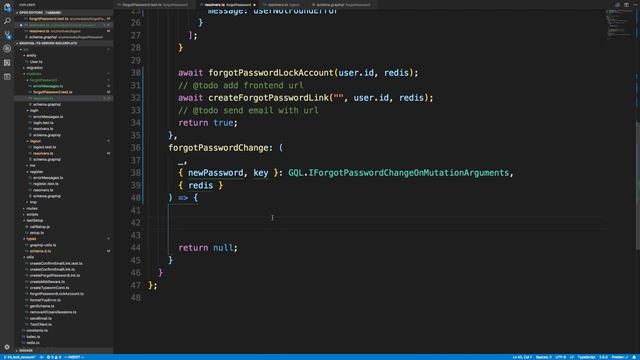Image resolution: width=640 pixels, height=360 pixels.
Task: Open User.ts in entity folder
Action: (x=36, y=62)
